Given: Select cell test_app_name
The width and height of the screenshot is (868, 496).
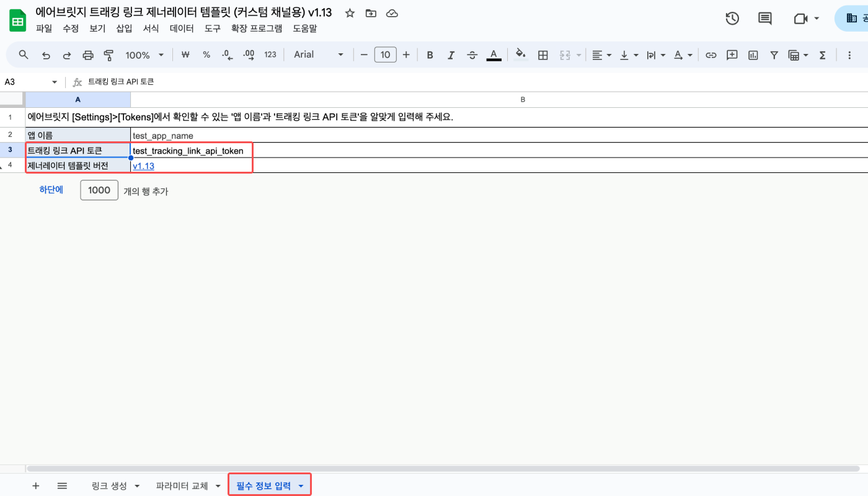Looking at the screenshot, I should point(499,135).
